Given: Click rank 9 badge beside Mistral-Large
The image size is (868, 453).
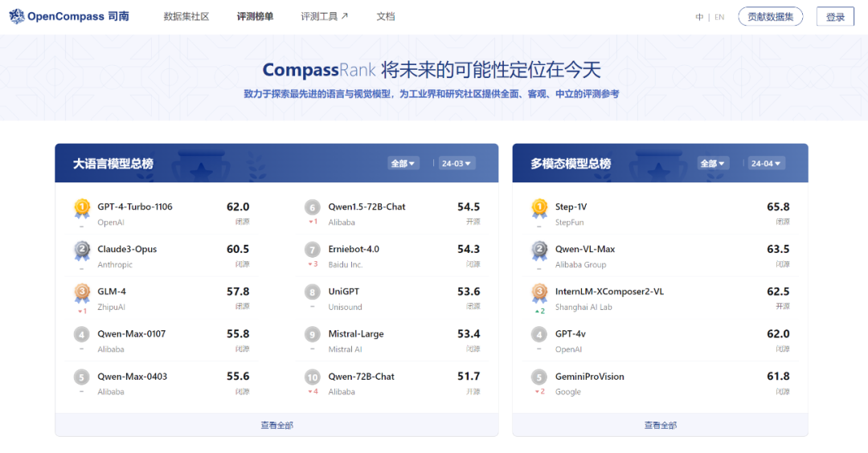Looking at the screenshot, I should pos(312,335).
